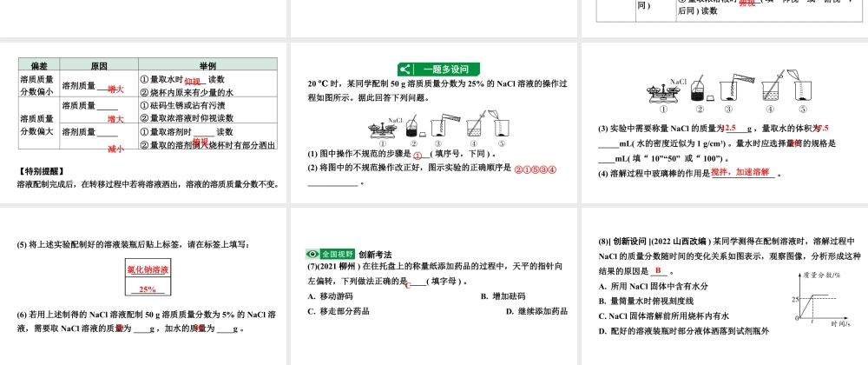
Task: Click the 举例 table header cell
Action: (x=208, y=63)
